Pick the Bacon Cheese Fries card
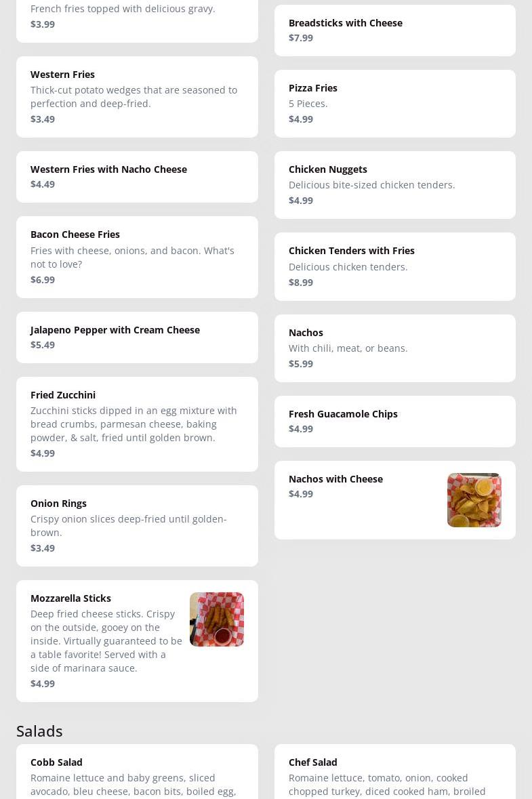Screen dimensions: 532x799 pyautogui.click(x=136, y=256)
